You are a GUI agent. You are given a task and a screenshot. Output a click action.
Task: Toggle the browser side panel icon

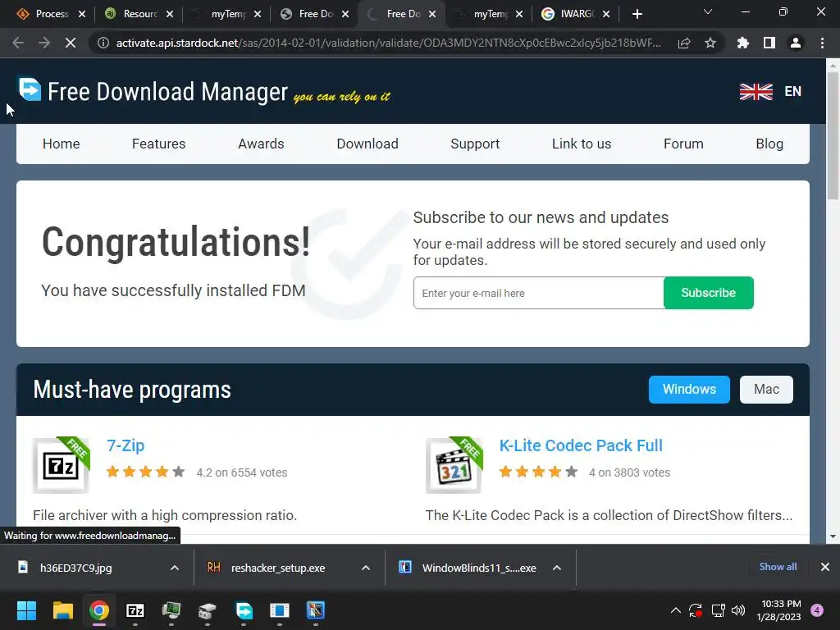click(x=769, y=43)
